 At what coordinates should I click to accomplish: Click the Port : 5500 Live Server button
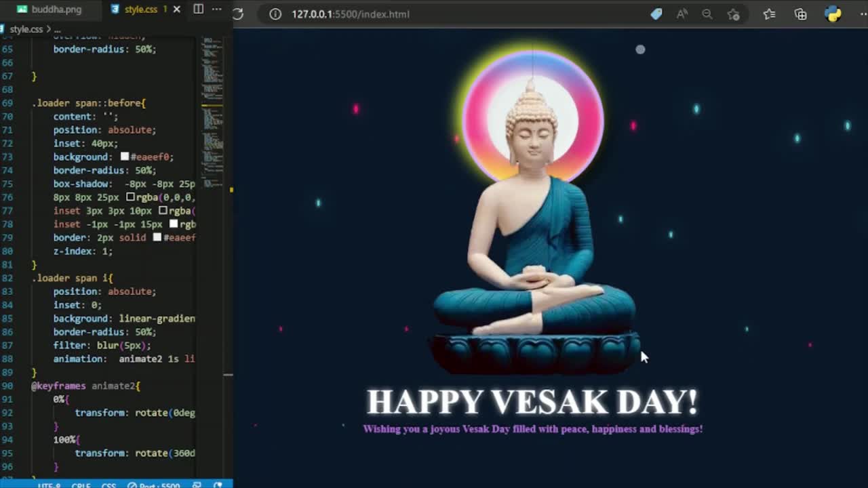(154, 485)
